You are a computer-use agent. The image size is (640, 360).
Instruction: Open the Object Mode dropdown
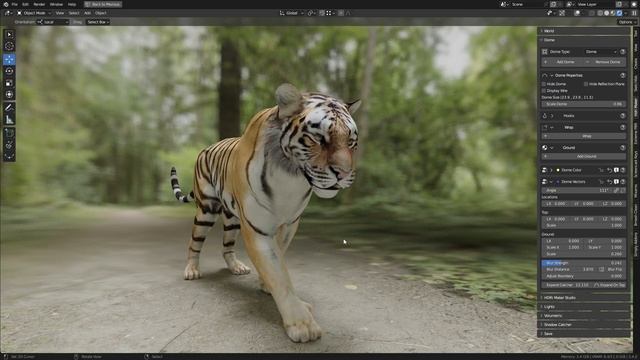[34, 13]
